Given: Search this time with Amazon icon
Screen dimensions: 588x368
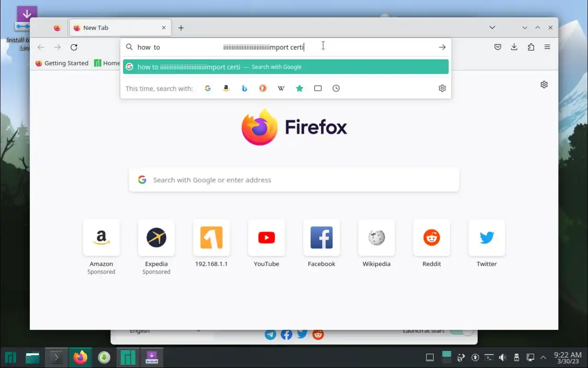Looking at the screenshot, I should pos(226,88).
